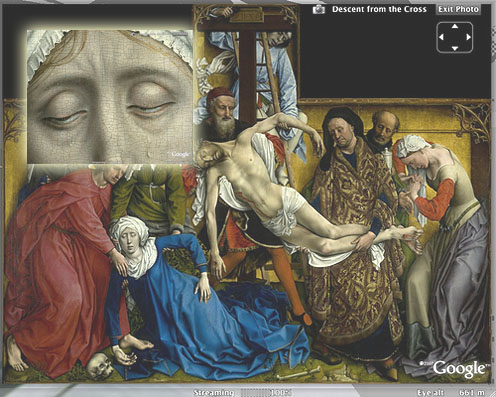Viewport: 496px width, 397px height.
Task: Click the skull in the painting's corner
Action: tap(100, 366)
